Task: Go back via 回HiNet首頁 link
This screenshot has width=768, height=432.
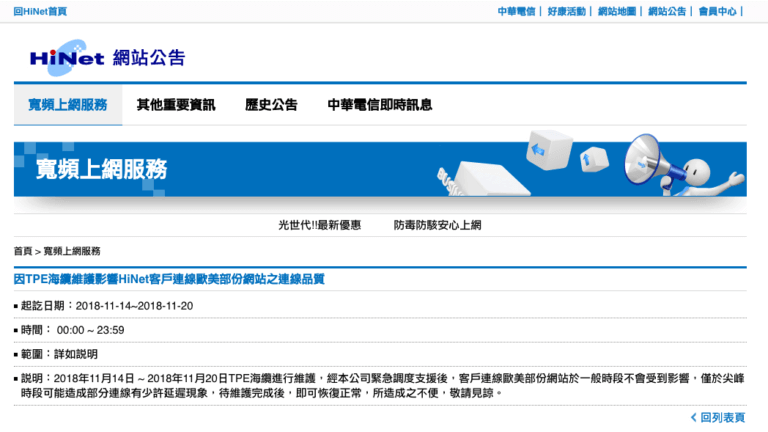Action: coord(40,11)
